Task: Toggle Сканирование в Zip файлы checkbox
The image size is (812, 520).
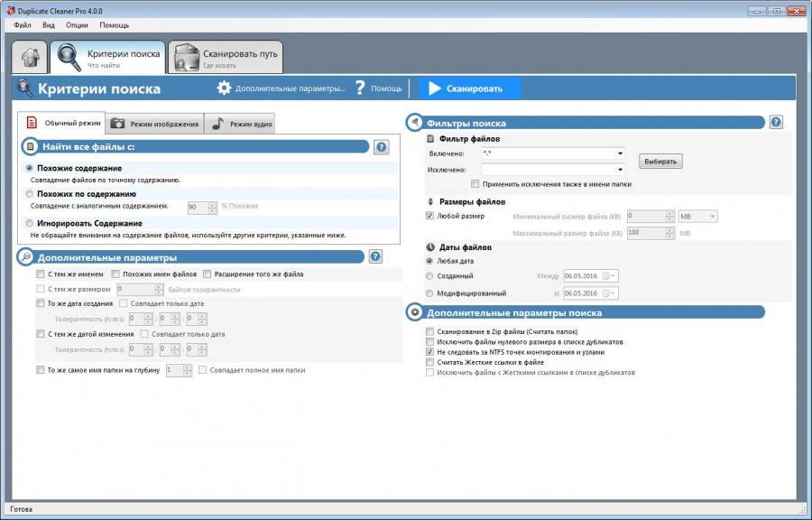Action: [429, 332]
